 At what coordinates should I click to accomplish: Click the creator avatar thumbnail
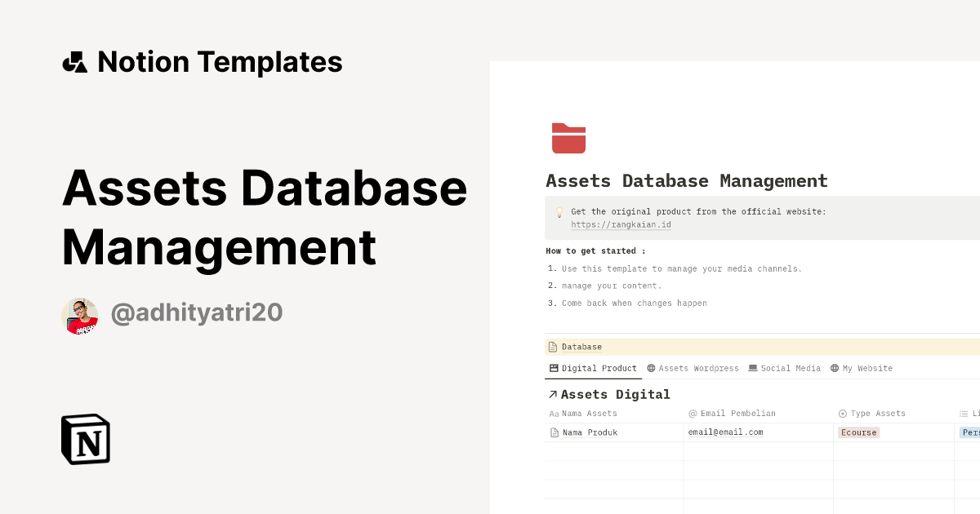coord(80,316)
